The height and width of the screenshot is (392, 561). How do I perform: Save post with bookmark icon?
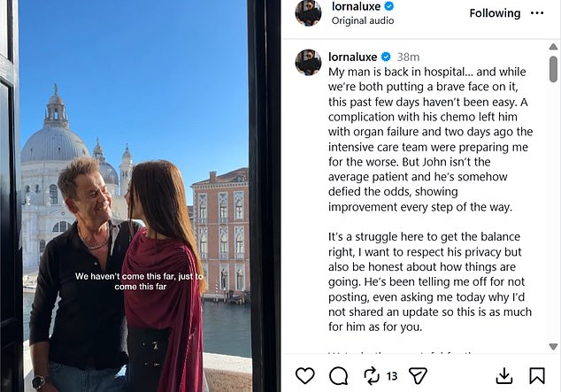(x=537, y=376)
